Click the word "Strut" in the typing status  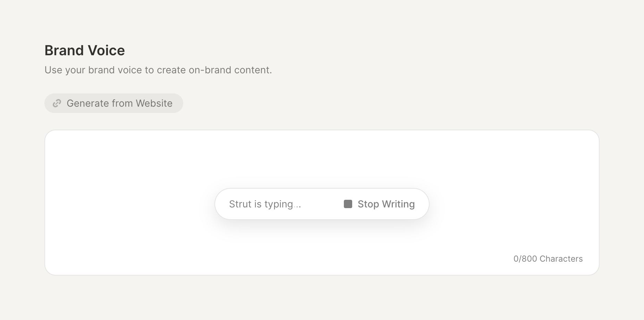click(240, 204)
